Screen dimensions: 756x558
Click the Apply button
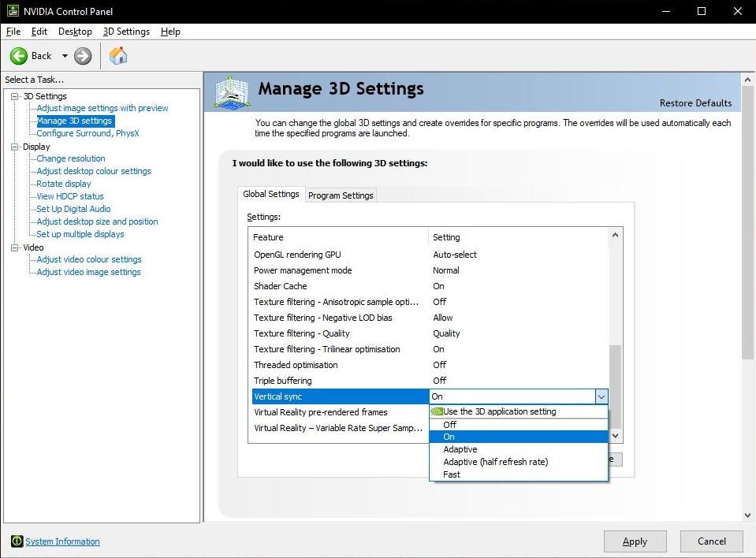[x=635, y=541]
